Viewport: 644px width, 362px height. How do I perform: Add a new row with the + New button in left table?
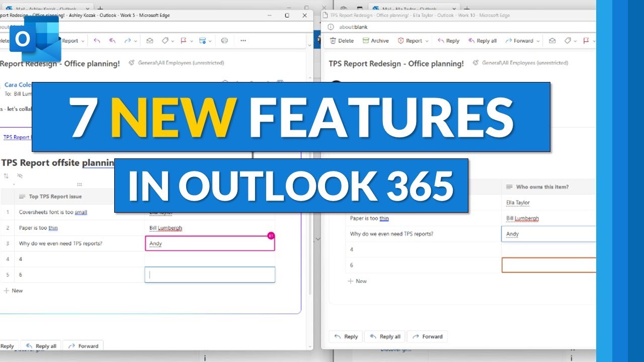click(x=13, y=291)
